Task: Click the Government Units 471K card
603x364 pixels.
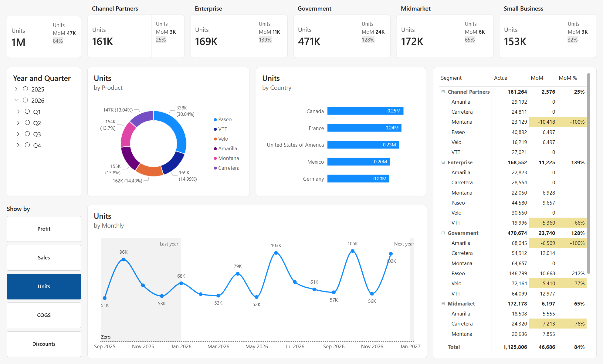Action: pos(325,36)
